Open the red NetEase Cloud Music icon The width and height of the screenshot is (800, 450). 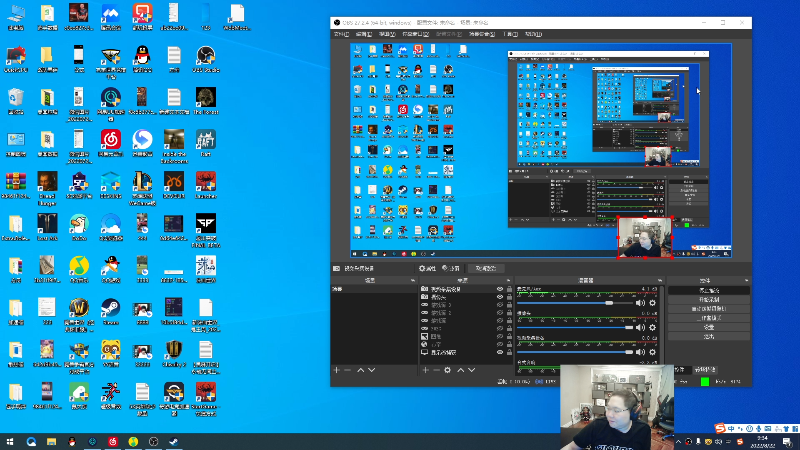[111, 143]
